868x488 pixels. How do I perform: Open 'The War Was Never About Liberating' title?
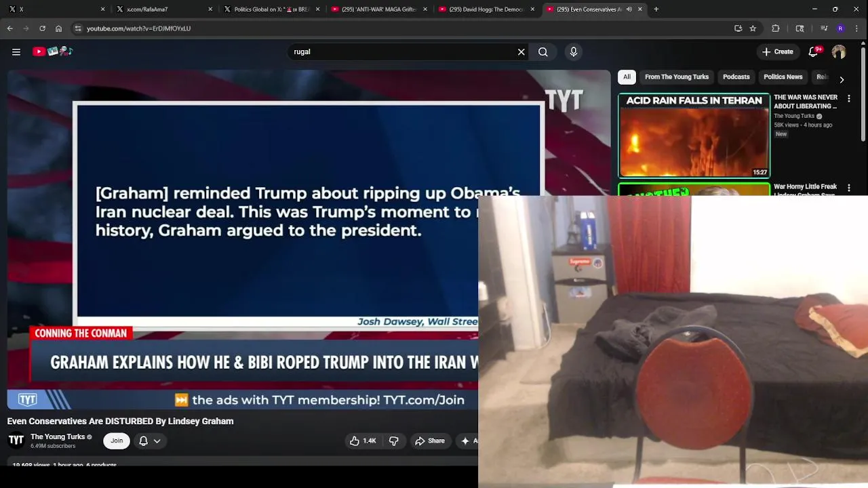(806, 102)
